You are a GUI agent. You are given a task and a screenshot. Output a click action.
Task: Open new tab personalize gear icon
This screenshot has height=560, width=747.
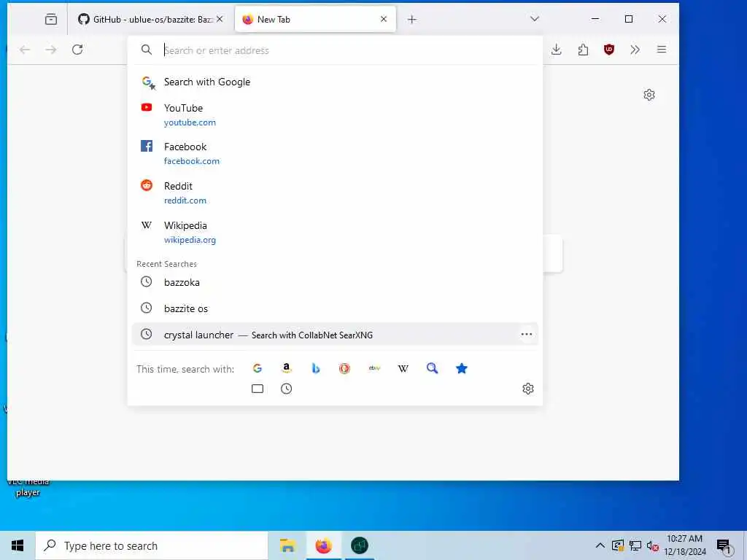point(649,95)
